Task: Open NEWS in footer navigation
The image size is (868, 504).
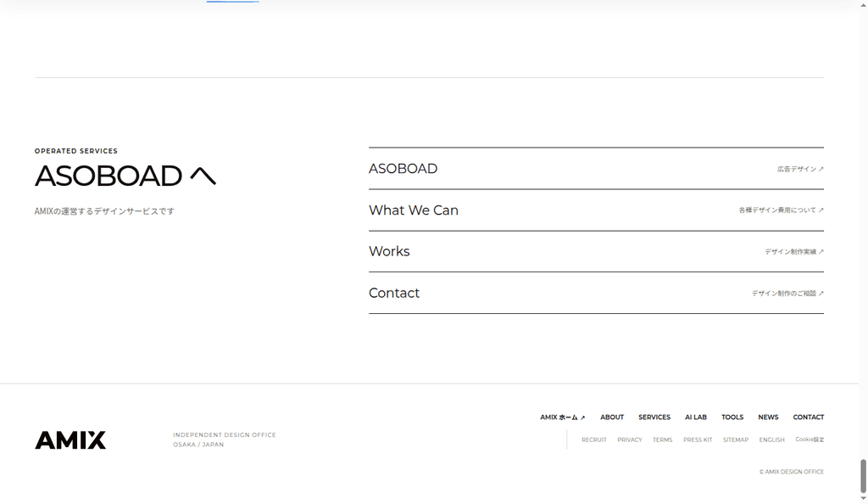Action: (x=768, y=417)
